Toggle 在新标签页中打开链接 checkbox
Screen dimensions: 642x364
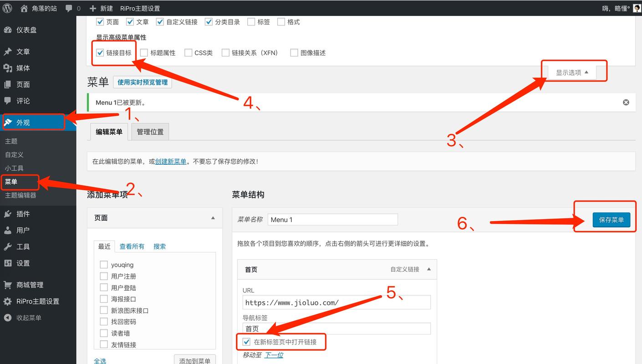247,342
